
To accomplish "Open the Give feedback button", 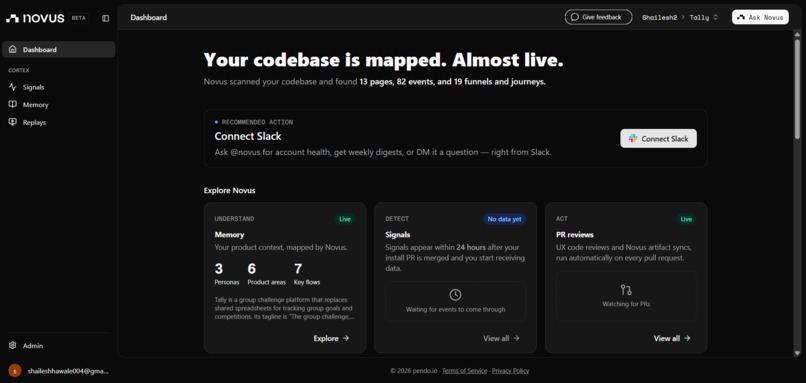I will pos(598,17).
